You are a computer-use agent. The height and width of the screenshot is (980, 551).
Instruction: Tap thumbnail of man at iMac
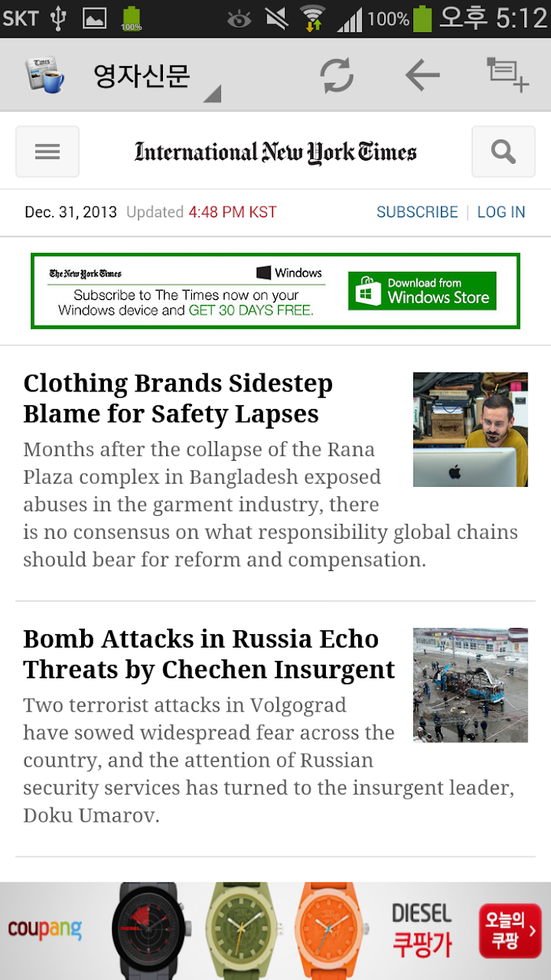click(471, 429)
